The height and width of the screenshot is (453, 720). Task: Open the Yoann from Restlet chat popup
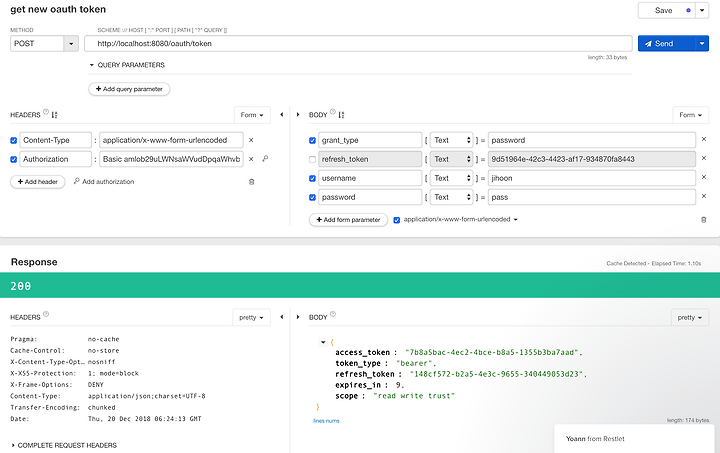635,439
